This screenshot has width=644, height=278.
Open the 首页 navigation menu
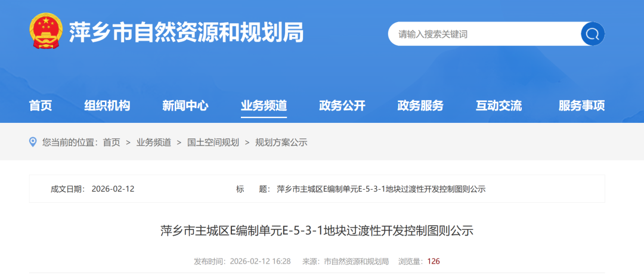[41, 106]
